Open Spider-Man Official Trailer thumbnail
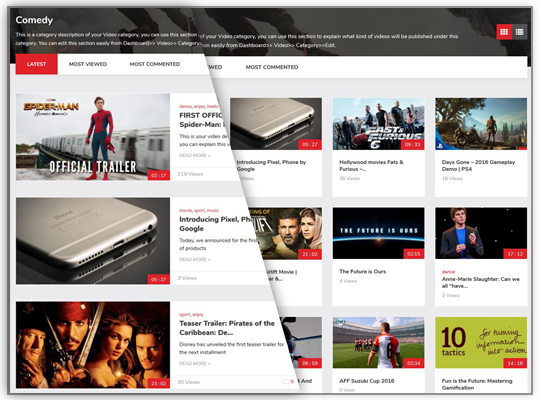This screenshot has height=400, width=541. 93,137
